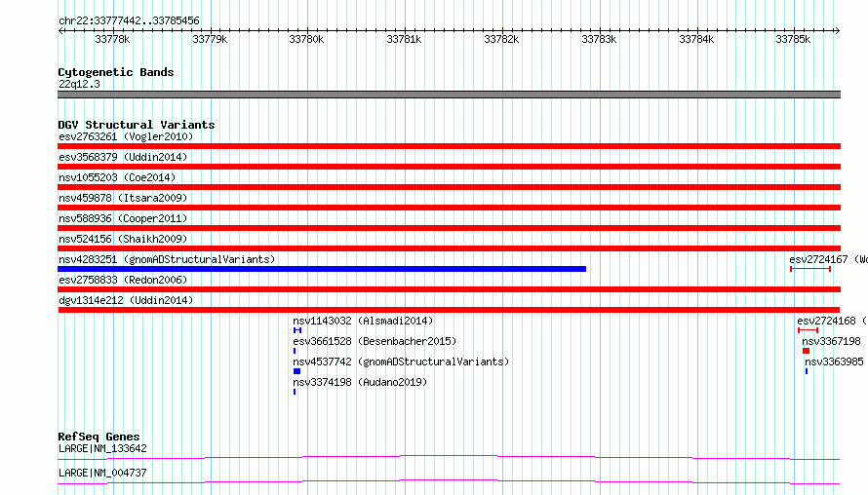
Task: Click the 33779k ruler tick label
Action: click(210, 39)
